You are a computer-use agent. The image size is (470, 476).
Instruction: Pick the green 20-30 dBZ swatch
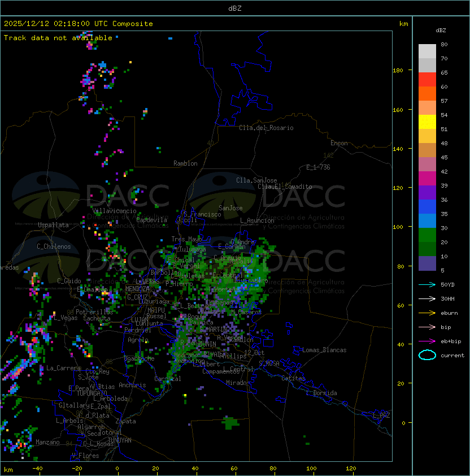[427, 235]
